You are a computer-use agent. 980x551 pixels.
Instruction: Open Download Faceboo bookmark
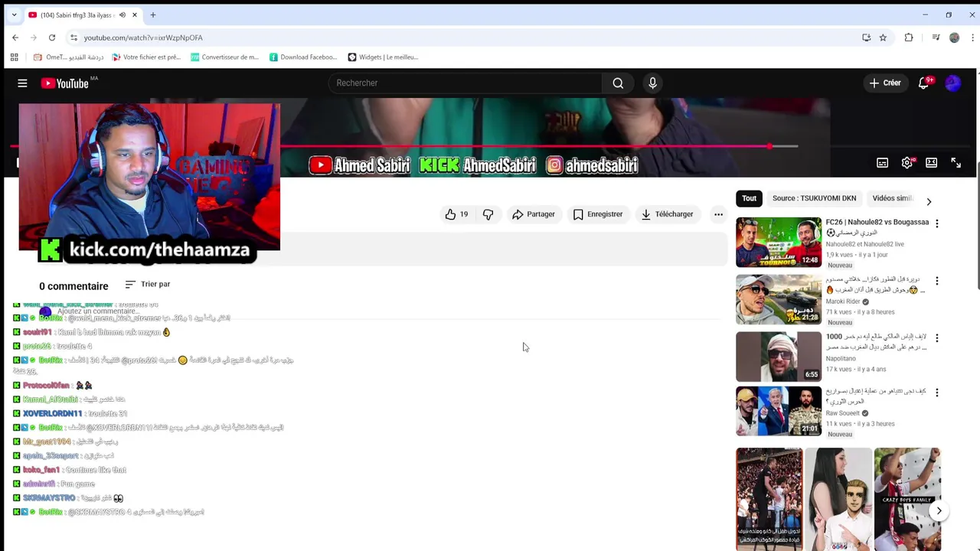coord(302,57)
